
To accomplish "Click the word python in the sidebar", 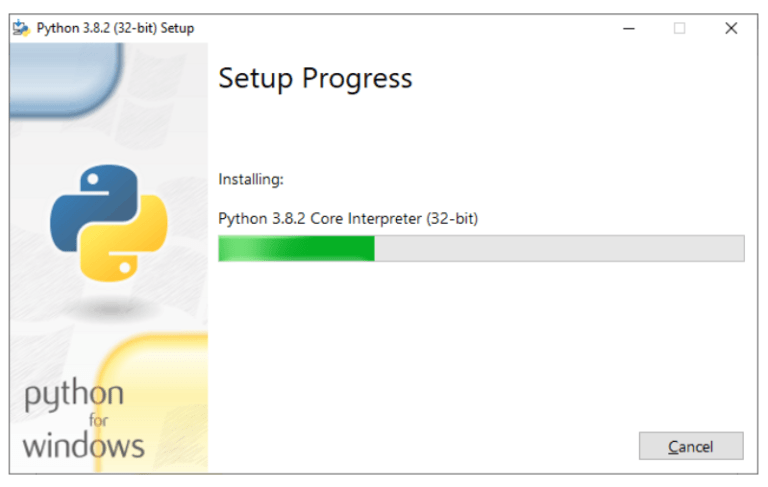I will 74,395.
